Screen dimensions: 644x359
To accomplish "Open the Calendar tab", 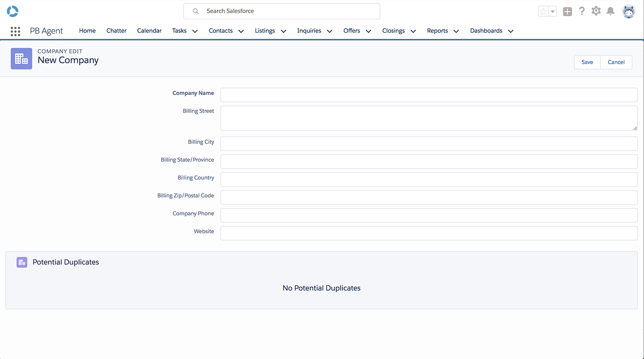I will pyautogui.click(x=149, y=31).
